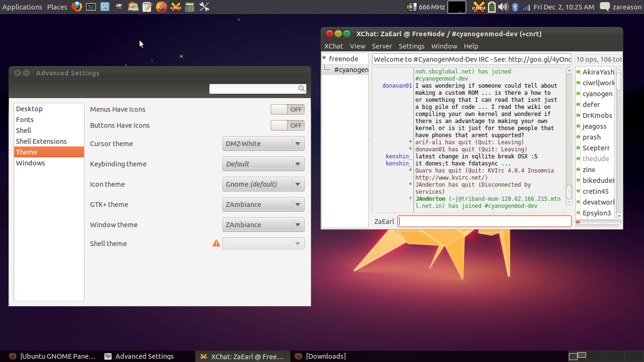This screenshot has width=644, height=362.
Task: Open the Shell theme dropdown
Action: [264, 244]
